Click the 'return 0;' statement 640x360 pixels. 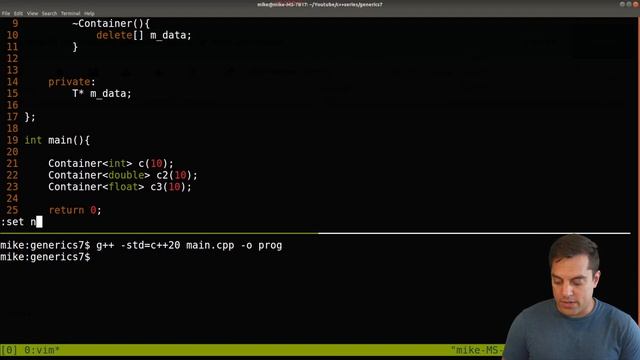click(75, 210)
